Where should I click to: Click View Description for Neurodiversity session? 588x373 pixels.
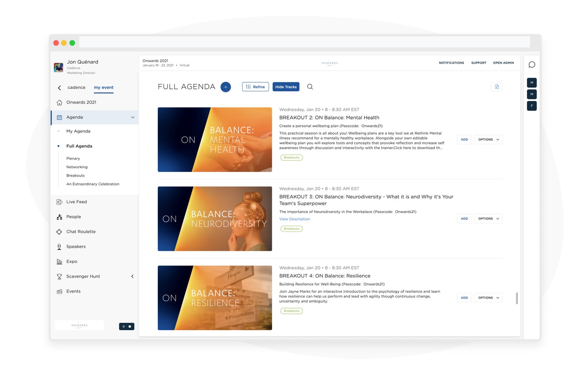coord(294,219)
